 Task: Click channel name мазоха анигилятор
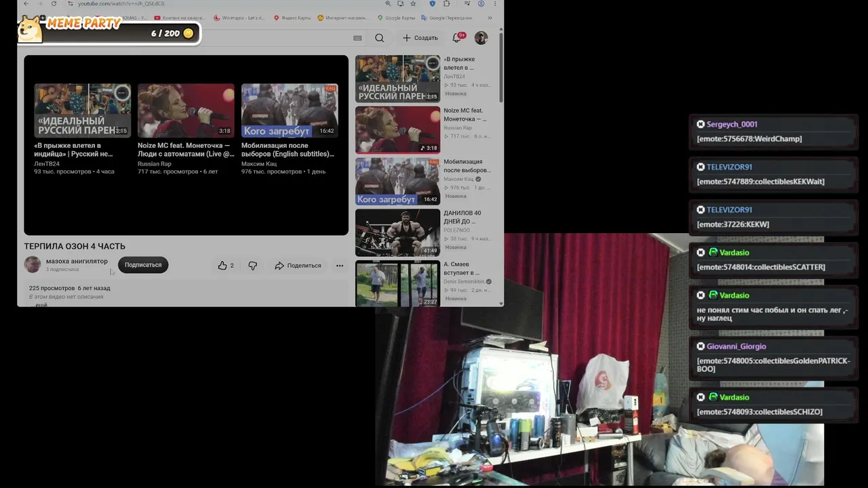point(77,262)
